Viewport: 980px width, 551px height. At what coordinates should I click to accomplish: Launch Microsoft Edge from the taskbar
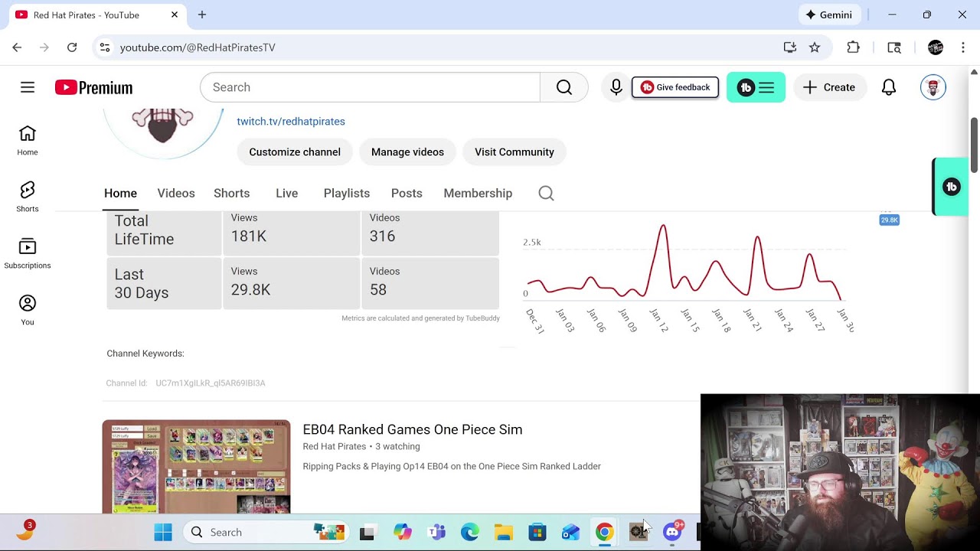tap(469, 533)
